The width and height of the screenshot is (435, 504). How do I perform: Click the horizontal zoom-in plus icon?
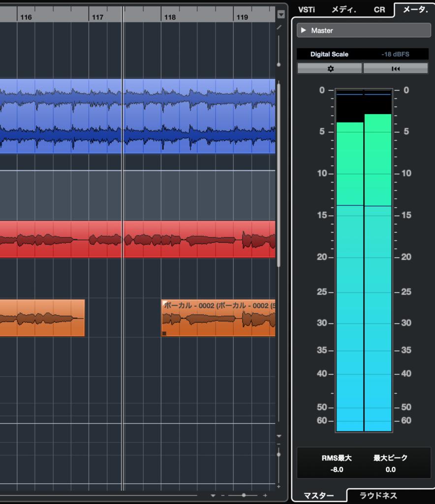(265, 495)
